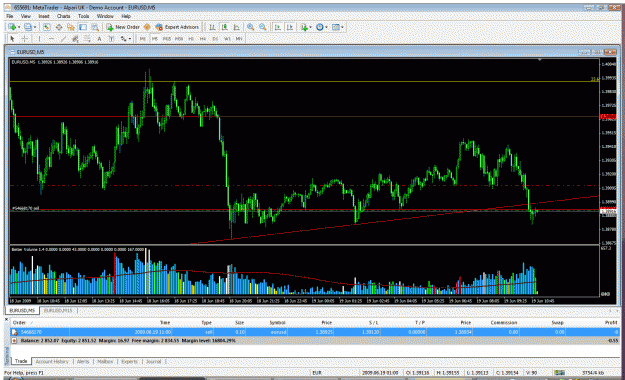
Task: Open the Help menu
Action: 126,16
